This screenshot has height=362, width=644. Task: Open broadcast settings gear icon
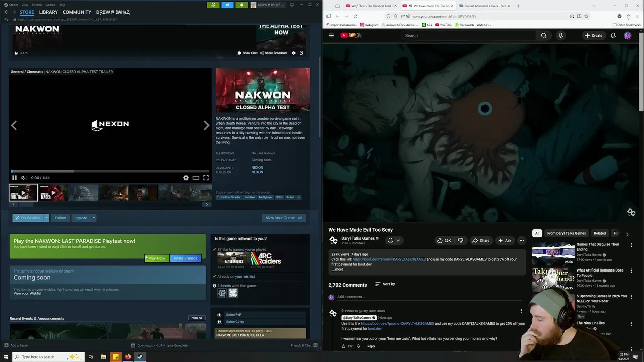point(294,53)
